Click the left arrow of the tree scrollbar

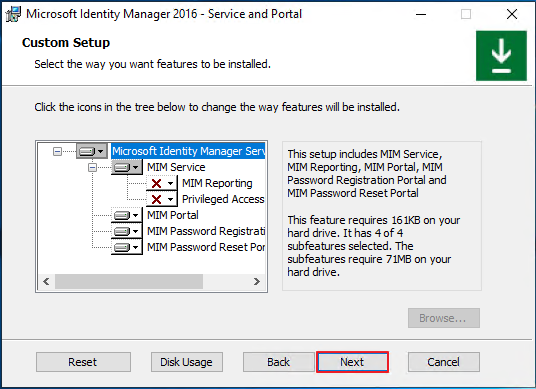tap(46, 282)
